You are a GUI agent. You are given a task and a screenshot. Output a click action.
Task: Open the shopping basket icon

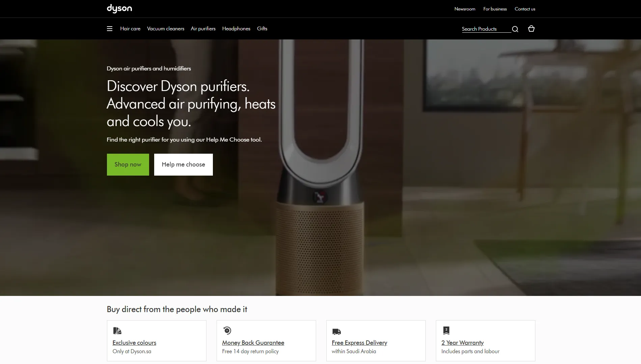coord(531,29)
